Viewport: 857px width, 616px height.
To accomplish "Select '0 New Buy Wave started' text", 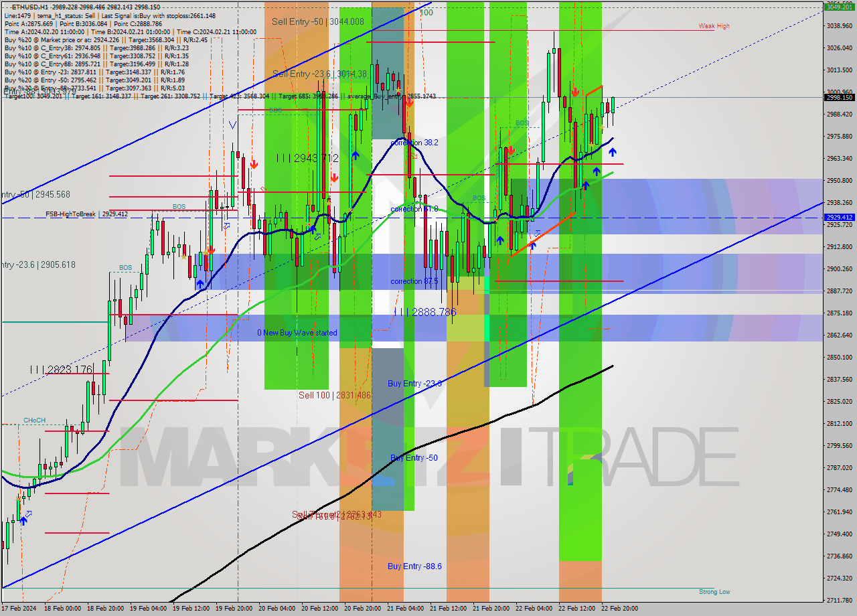I will tap(297, 333).
